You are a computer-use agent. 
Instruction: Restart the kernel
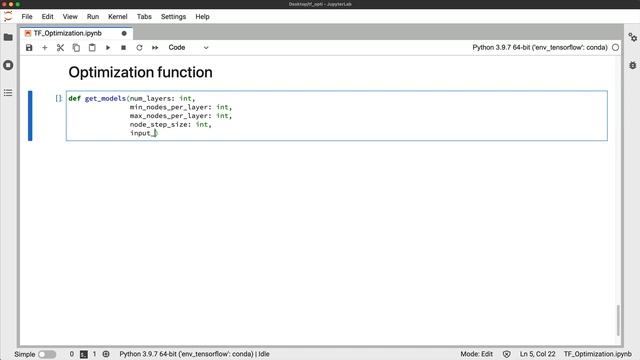click(139, 48)
